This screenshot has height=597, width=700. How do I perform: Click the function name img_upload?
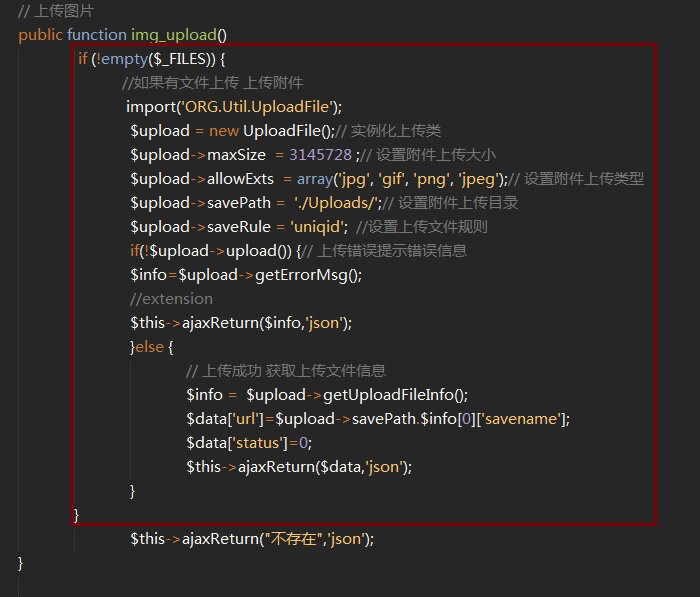tap(174, 35)
